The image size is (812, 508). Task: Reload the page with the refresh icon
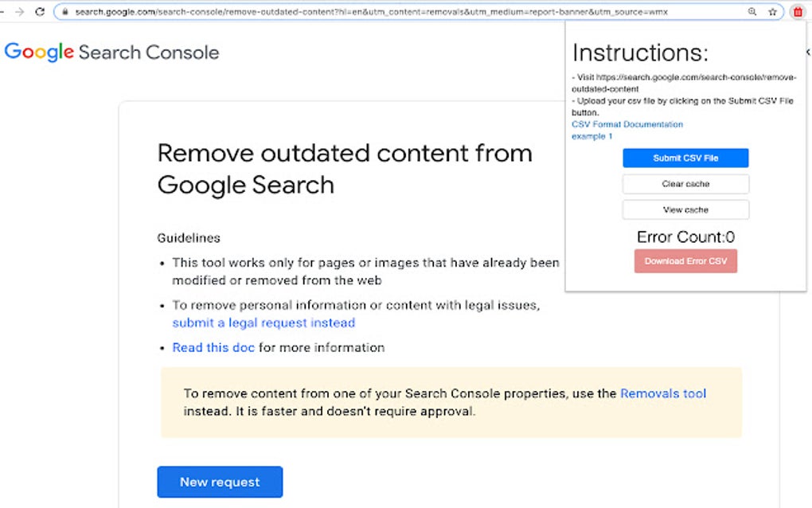[40, 12]
